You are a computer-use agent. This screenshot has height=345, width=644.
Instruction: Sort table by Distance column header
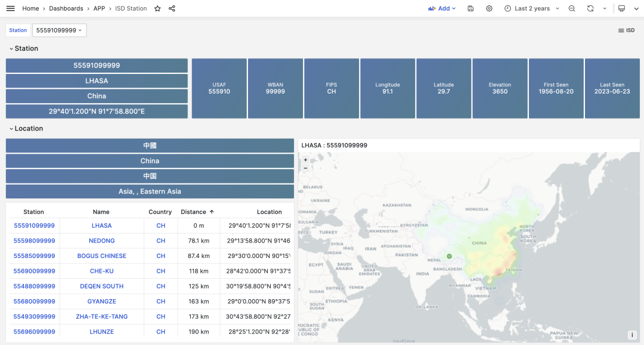(193, 212)
